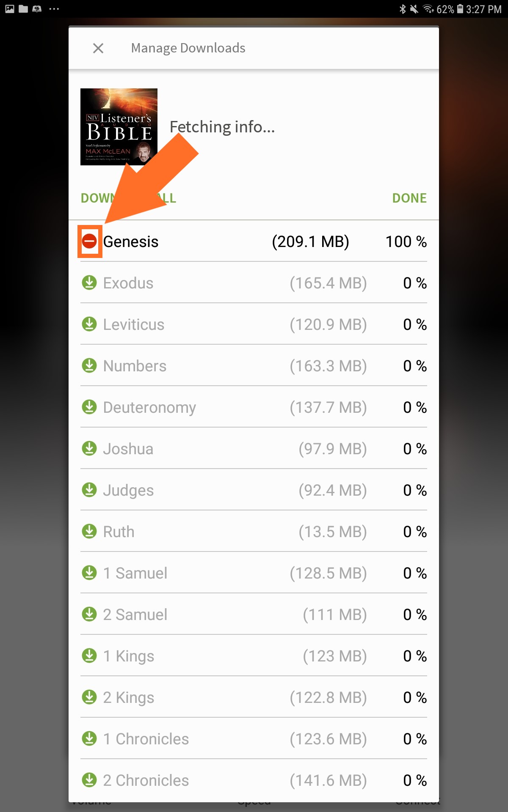
Task: Open the Listener's Bible cover thumbnail
Action: pos(119,127)
